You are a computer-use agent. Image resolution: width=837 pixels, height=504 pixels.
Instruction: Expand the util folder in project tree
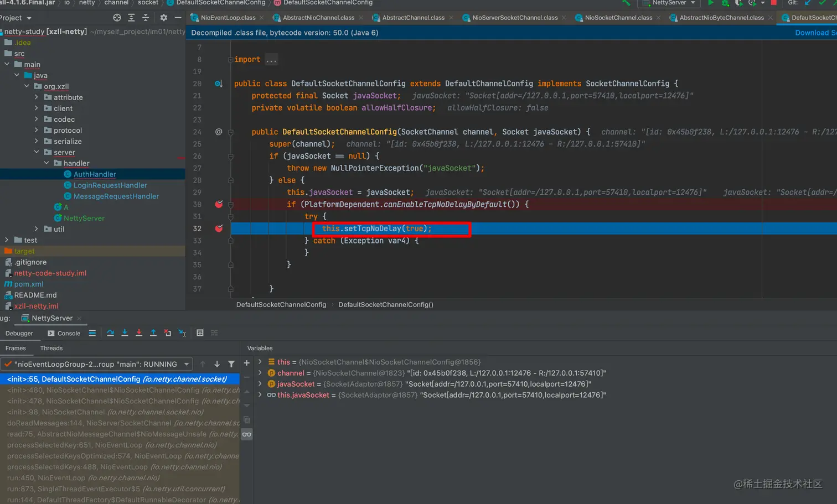tap(37, 229)
